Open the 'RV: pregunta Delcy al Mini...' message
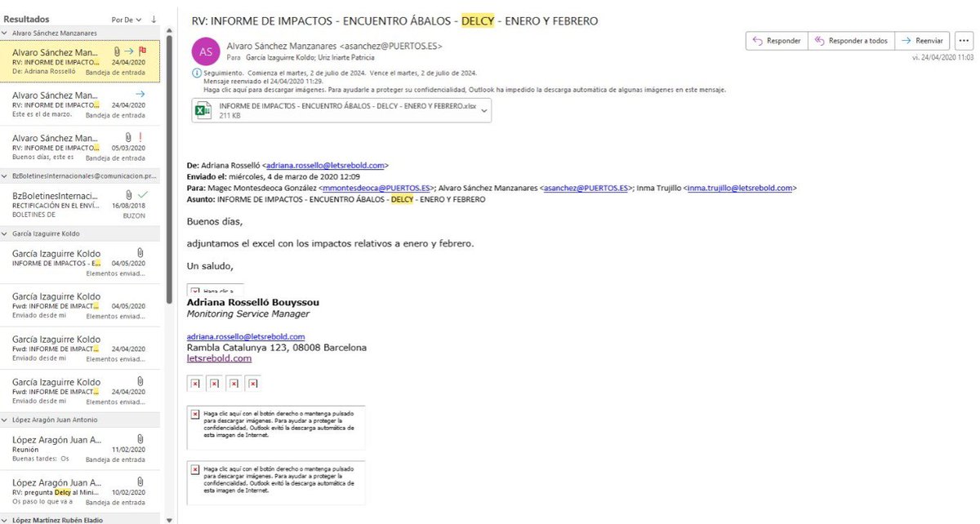This screenshot has height=524, width=980. coord(80,491)
